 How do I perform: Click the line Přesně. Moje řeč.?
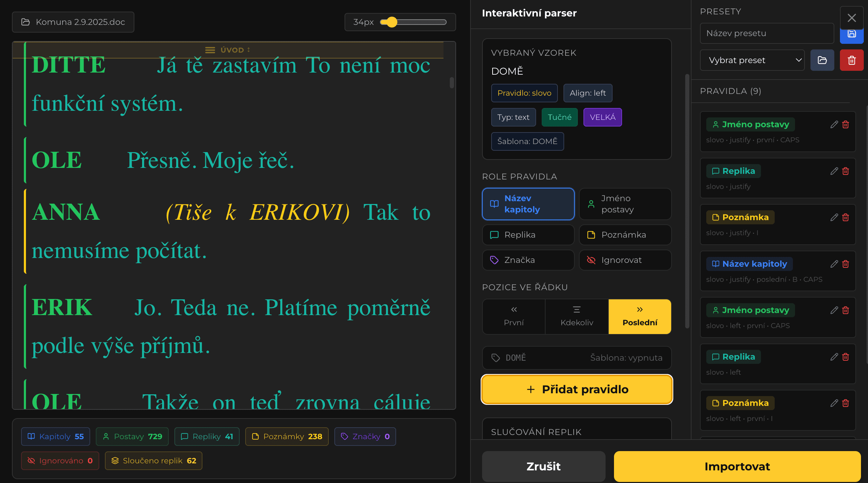tap(211, 161)
